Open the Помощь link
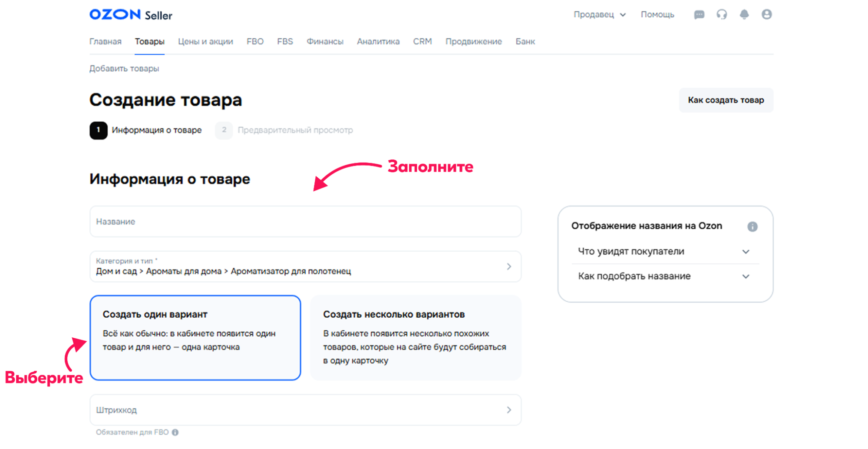Viewport: 868px width, 449px height. click(x=657, y=15)
